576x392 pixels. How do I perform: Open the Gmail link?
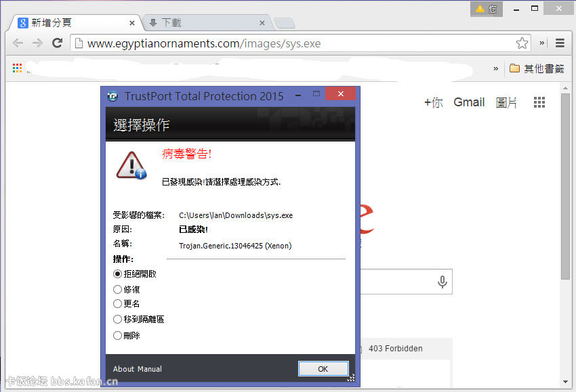469,102
